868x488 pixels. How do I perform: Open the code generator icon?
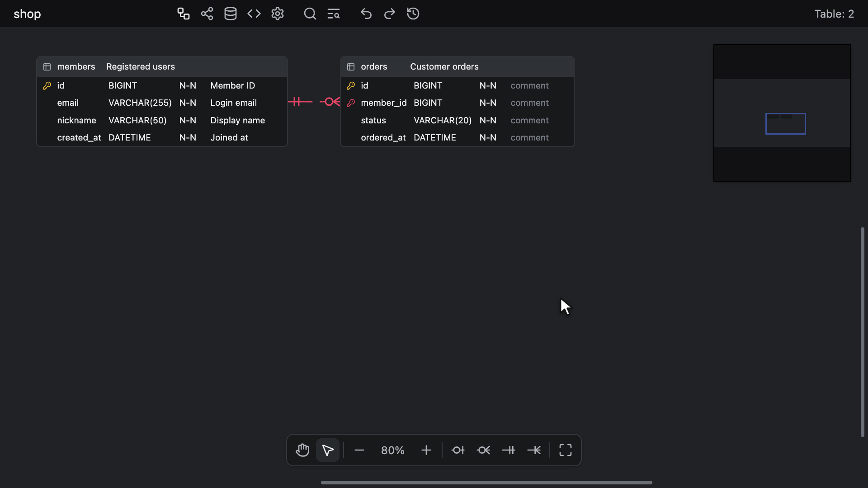254,14
